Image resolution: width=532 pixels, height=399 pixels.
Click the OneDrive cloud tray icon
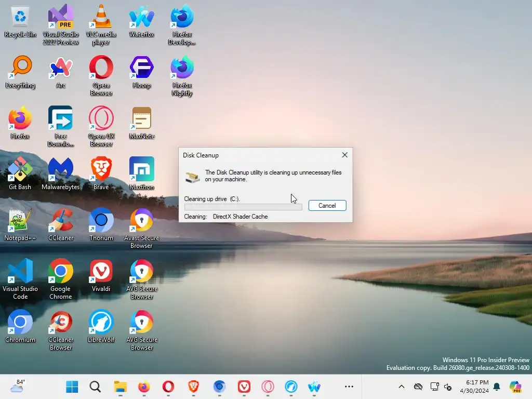click(418, 387)
